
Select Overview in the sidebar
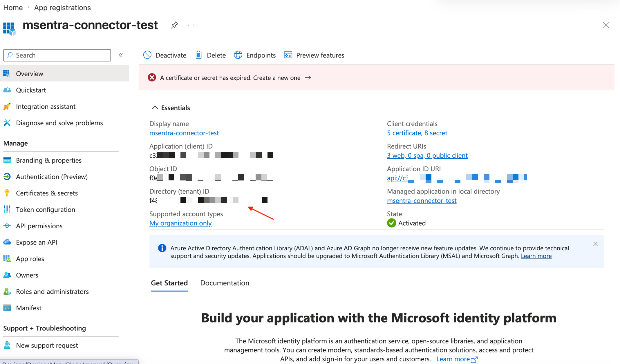64,74
